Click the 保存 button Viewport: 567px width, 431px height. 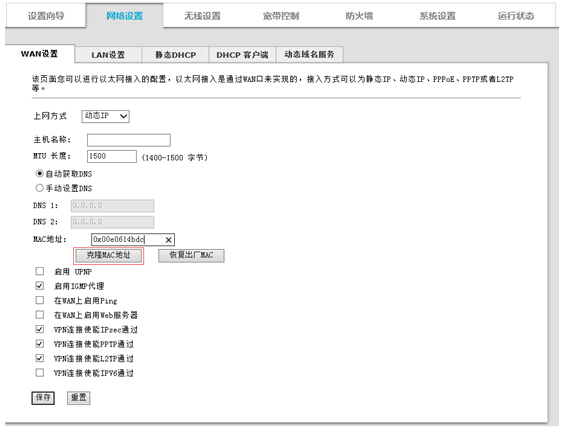pyautogui.click(x=43, y=398)
